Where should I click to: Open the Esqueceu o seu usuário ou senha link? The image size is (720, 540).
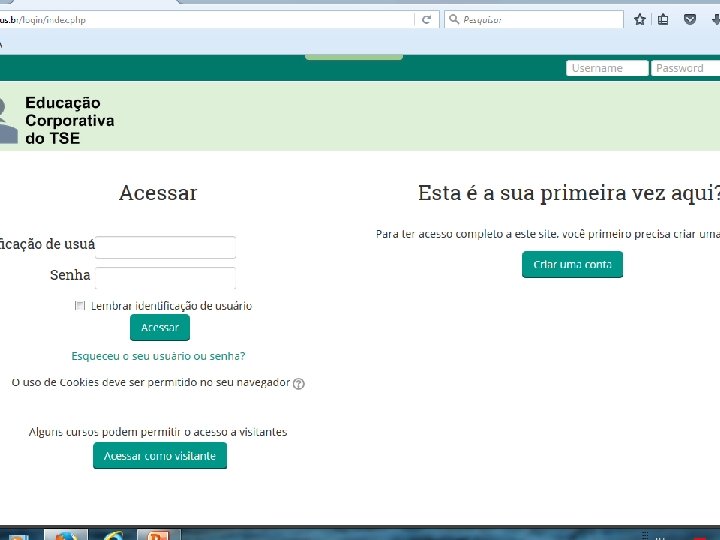158,356
